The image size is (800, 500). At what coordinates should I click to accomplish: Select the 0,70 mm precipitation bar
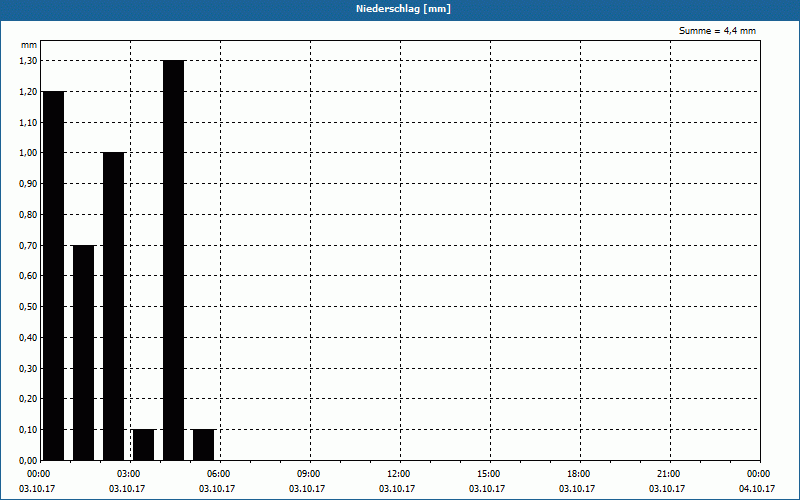coord(84,353)
